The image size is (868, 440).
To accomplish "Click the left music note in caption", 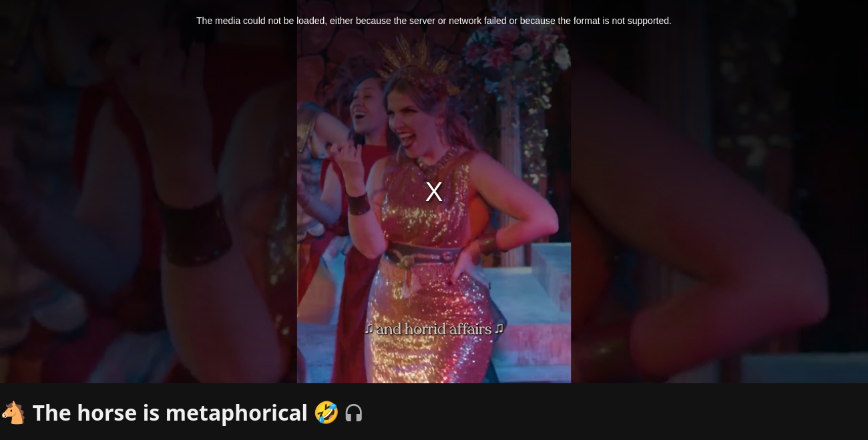I will coord(369,328).
